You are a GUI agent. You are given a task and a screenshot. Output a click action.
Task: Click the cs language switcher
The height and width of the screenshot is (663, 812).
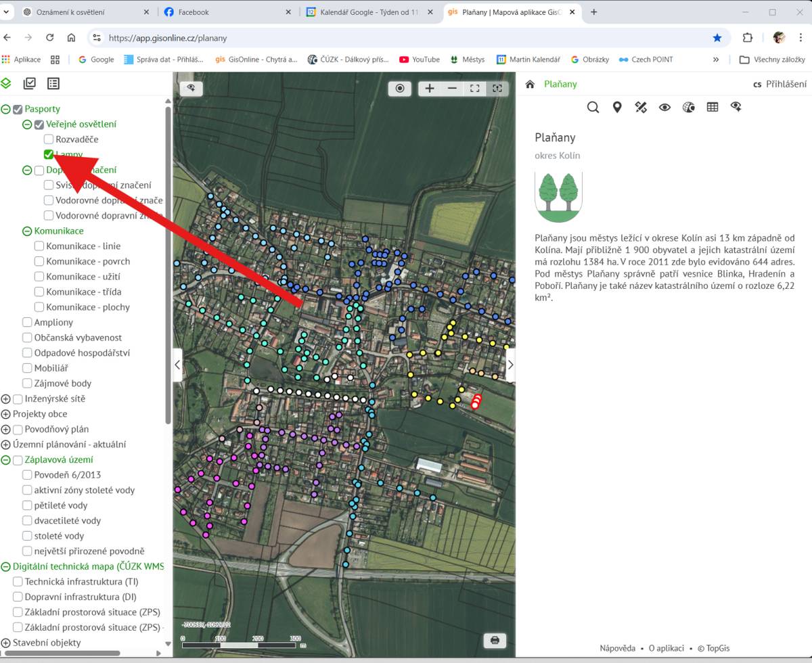coord(757,84)
